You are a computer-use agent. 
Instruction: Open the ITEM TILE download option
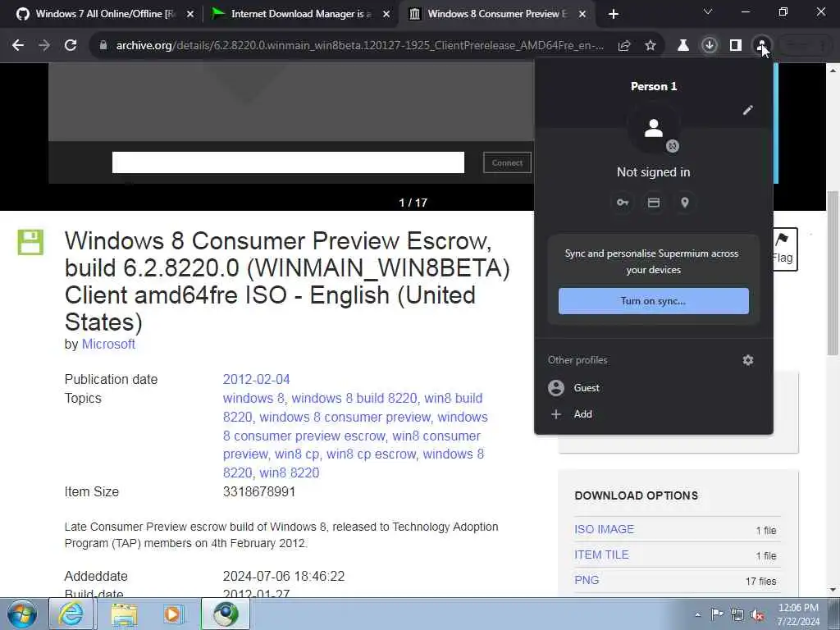pyautogui.click(x=601, y=555)
